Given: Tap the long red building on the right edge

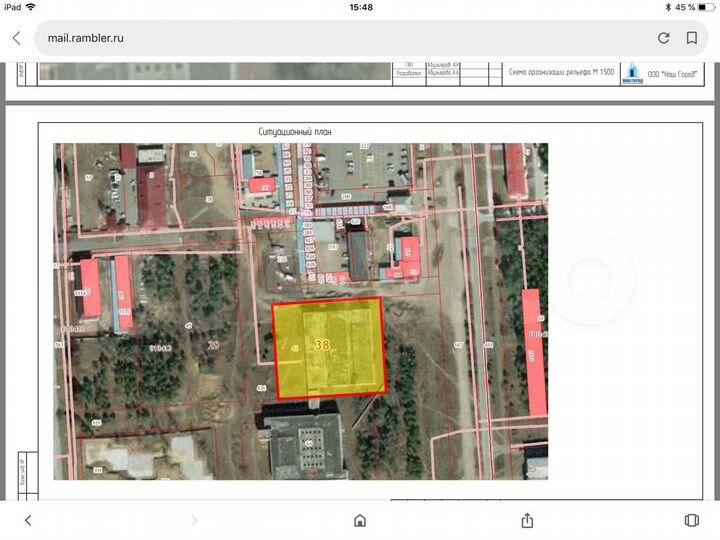Looking at the screenshot, I should 534,352.
